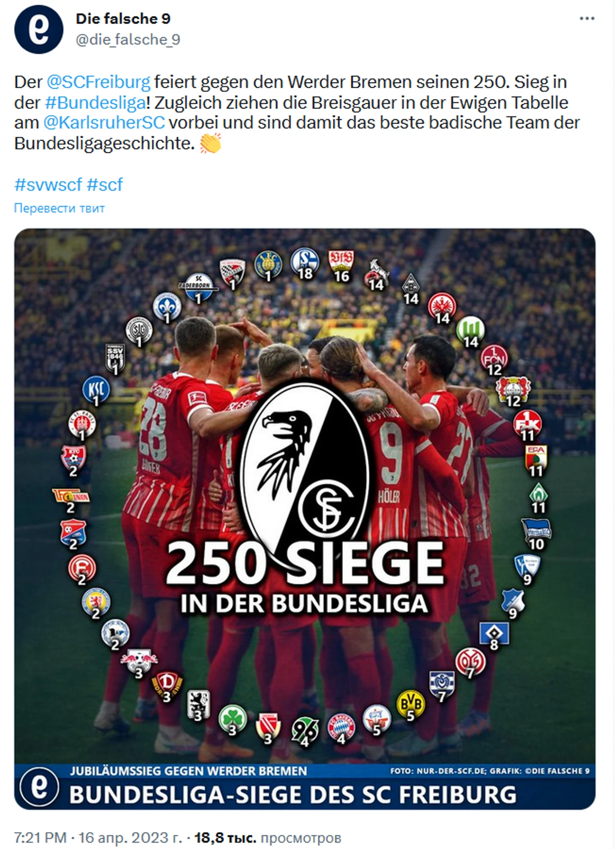Click the KSC logo in the circle
The height and width of the screenshot is (849, 616).
96,391
